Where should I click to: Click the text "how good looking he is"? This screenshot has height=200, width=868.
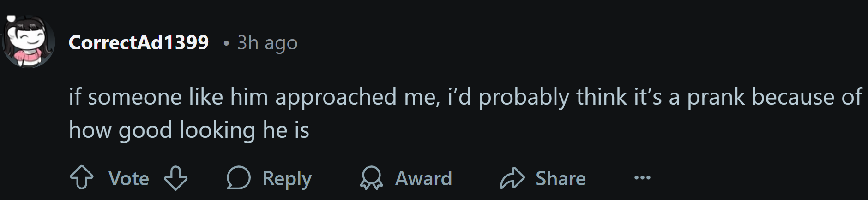coord(189,130)
